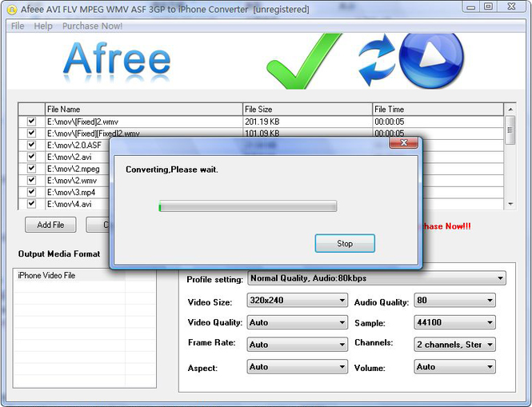Image resolution: width=532 pixels, height=407 pixels.
Task: Open the Audio Quality dropdown
Action: point(454,300)
